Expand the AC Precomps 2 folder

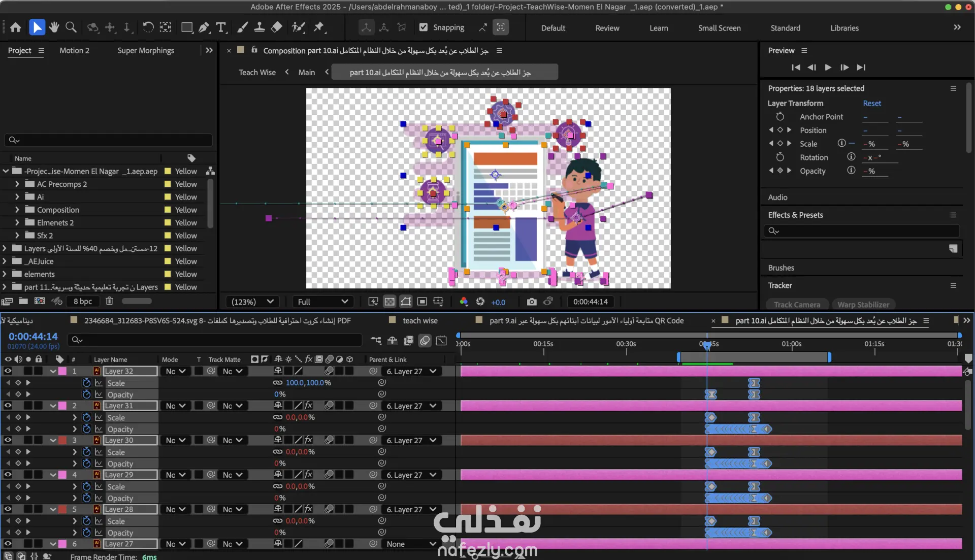17,184
